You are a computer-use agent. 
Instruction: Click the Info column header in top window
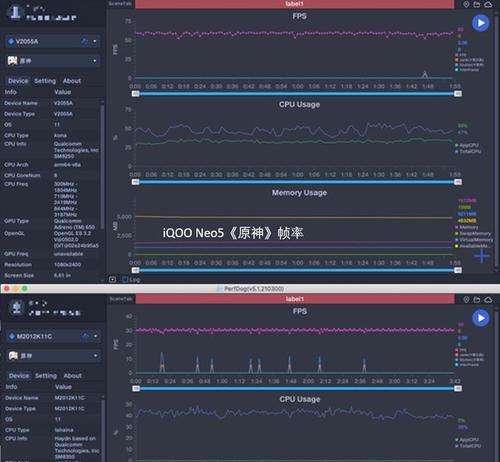10,92
